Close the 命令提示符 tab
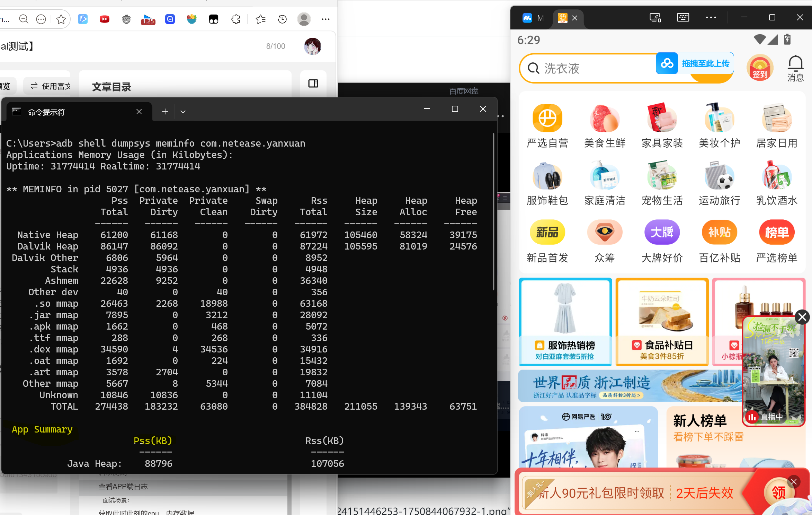This screenshot has width=812, height=515. pos(139,112)
